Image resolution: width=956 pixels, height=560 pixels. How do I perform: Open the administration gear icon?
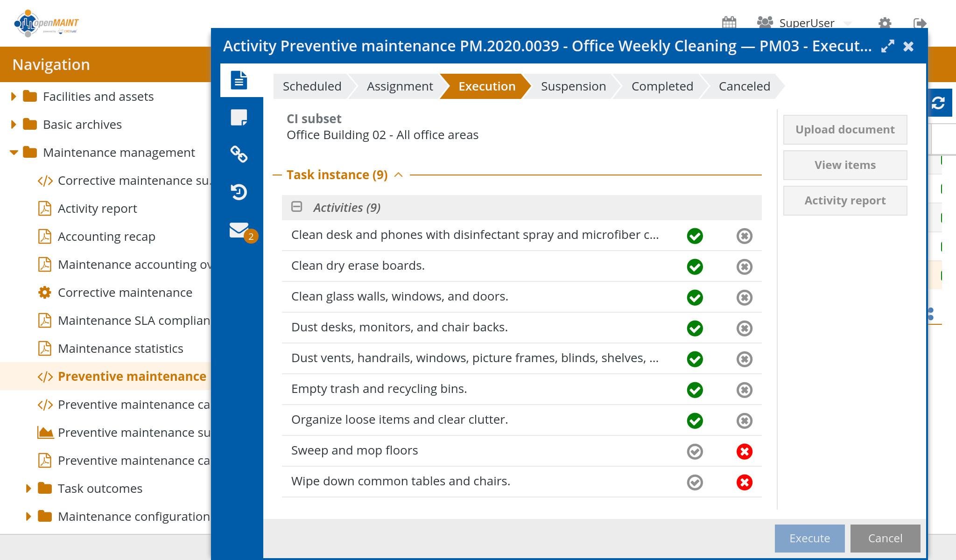(885, 23)
